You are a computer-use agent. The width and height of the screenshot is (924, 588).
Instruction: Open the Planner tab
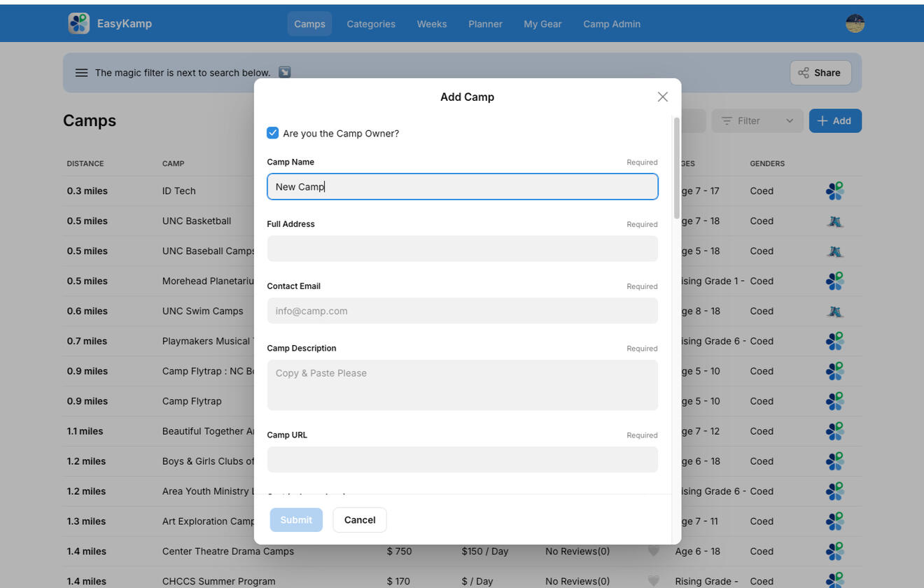pyautogui.click(x=485, y=24)
